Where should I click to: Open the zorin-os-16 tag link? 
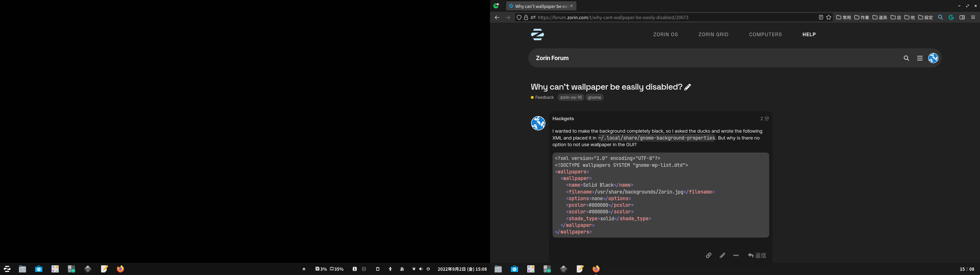click(571, 98)
